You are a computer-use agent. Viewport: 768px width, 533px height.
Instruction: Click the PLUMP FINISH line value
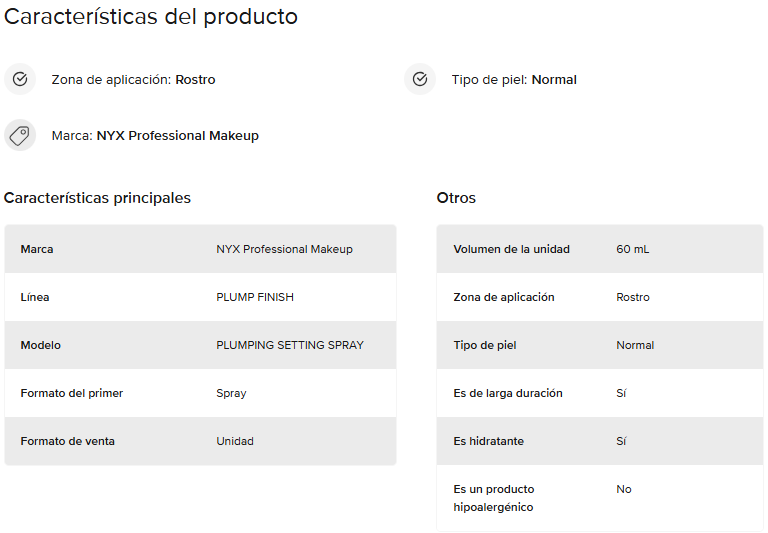[x=255, y=297]
